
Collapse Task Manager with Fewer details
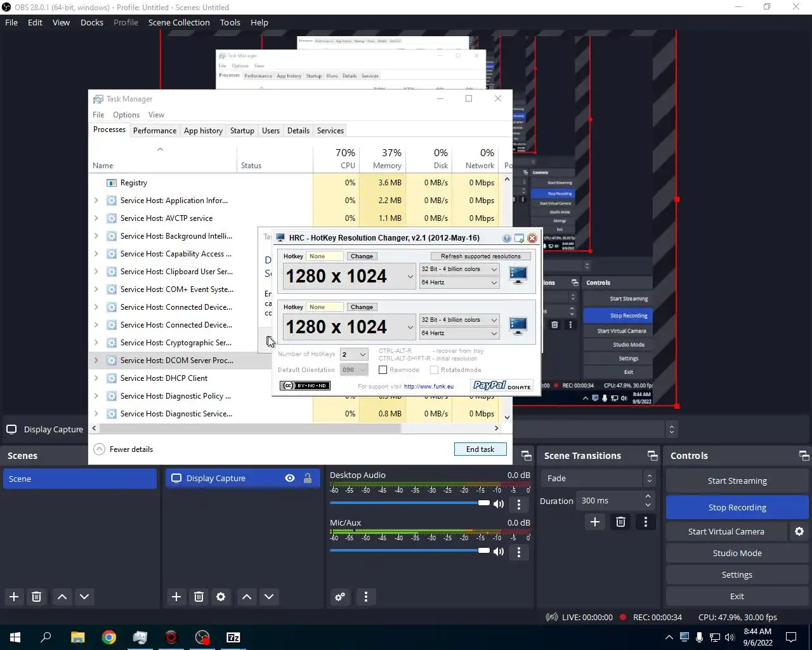tap(124, 449)
